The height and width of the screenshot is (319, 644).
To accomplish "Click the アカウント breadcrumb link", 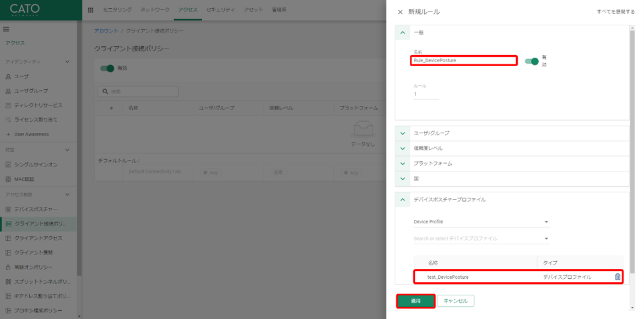I will click(106, 31).
